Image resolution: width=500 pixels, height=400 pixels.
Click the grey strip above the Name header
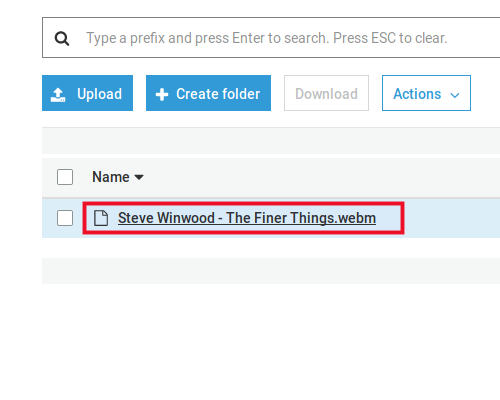pos(271,141)
